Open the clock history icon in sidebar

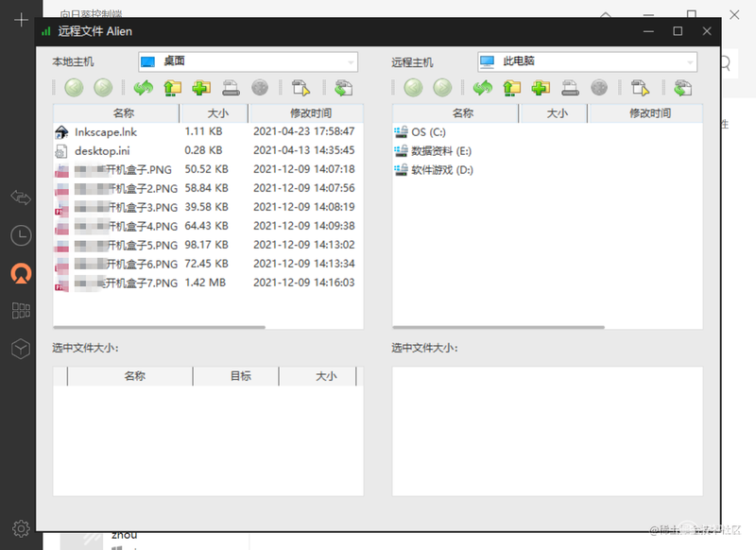21,235
